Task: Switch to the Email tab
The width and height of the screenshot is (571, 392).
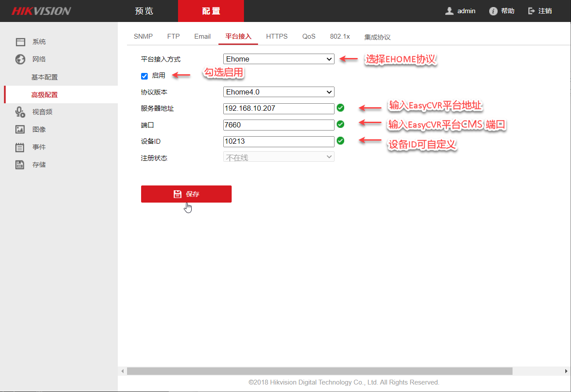Action: coord(203,36)
